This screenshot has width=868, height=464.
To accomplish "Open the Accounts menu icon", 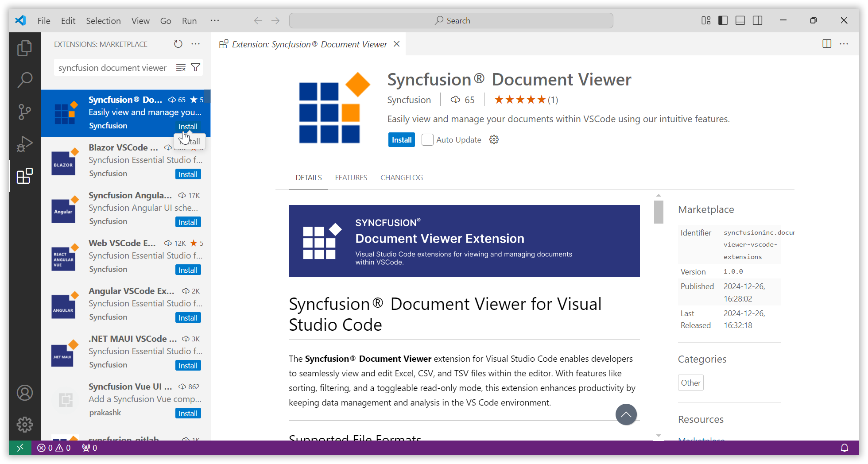I will [25, 393].
